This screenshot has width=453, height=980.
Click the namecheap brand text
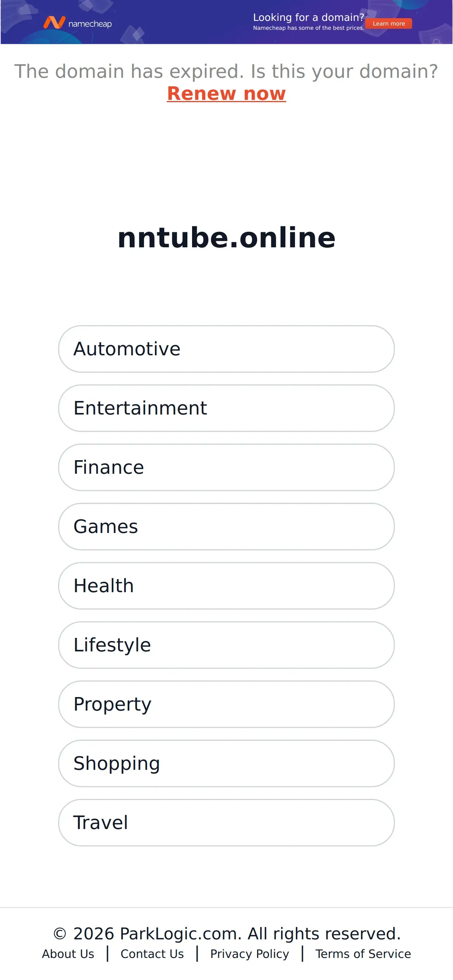[90, 24]
